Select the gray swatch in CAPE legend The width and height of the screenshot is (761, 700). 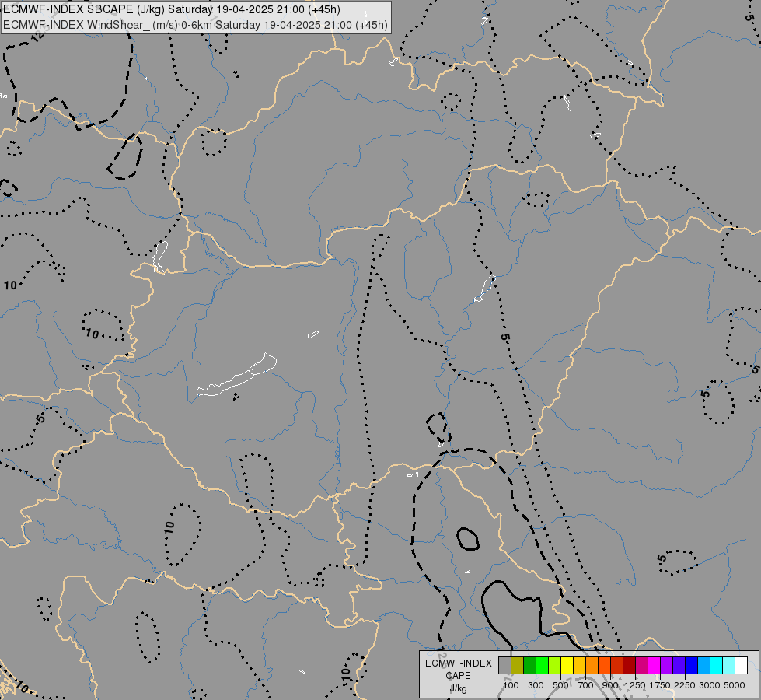(504, 666)
